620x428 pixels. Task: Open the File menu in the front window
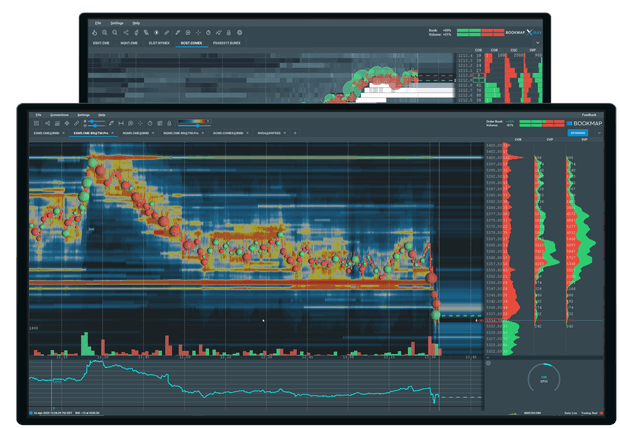point(38,115)
